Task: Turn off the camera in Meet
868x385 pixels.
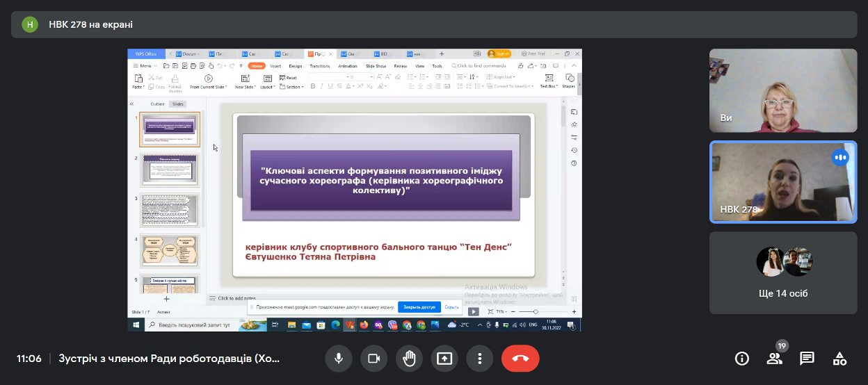Action: pyautogui.click(x=373, y=359)
